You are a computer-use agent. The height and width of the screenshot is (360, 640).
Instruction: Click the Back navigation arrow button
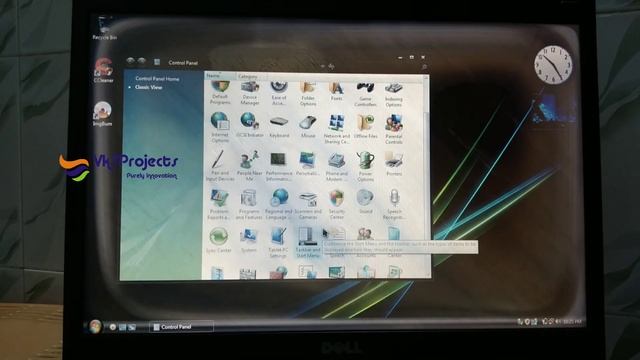130,61
